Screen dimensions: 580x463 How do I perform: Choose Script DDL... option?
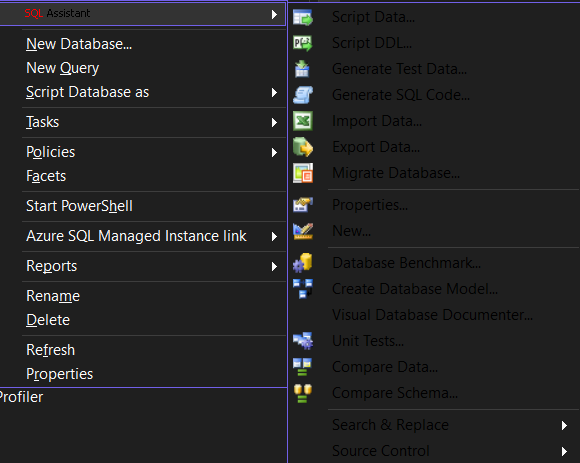point(372,43)
